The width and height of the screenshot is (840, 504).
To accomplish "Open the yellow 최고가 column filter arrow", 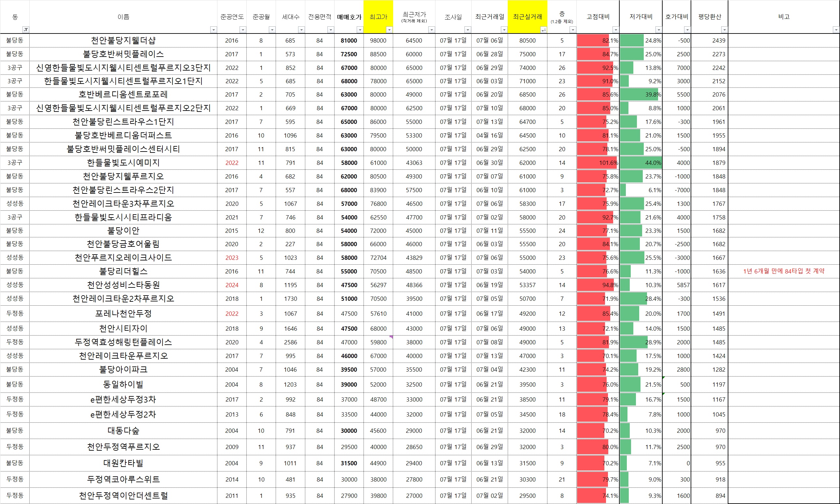I will 389,30.
